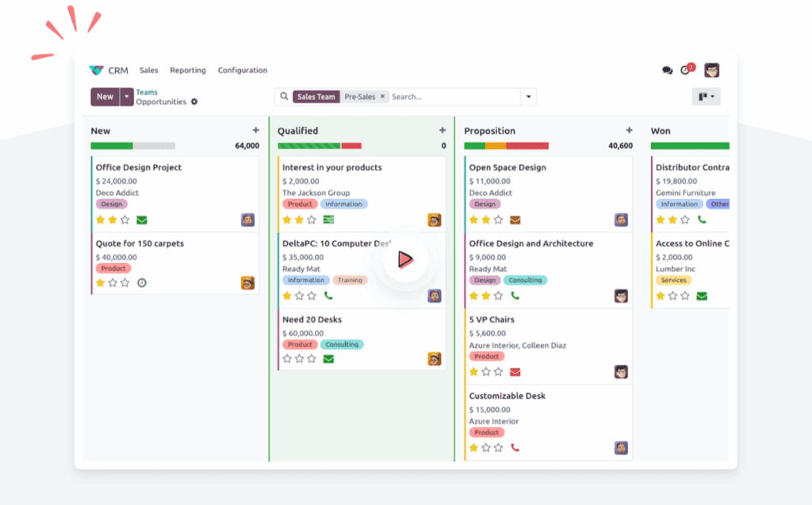Open the user avatar menu
The image size is (812, 505).
pos(713,70)
